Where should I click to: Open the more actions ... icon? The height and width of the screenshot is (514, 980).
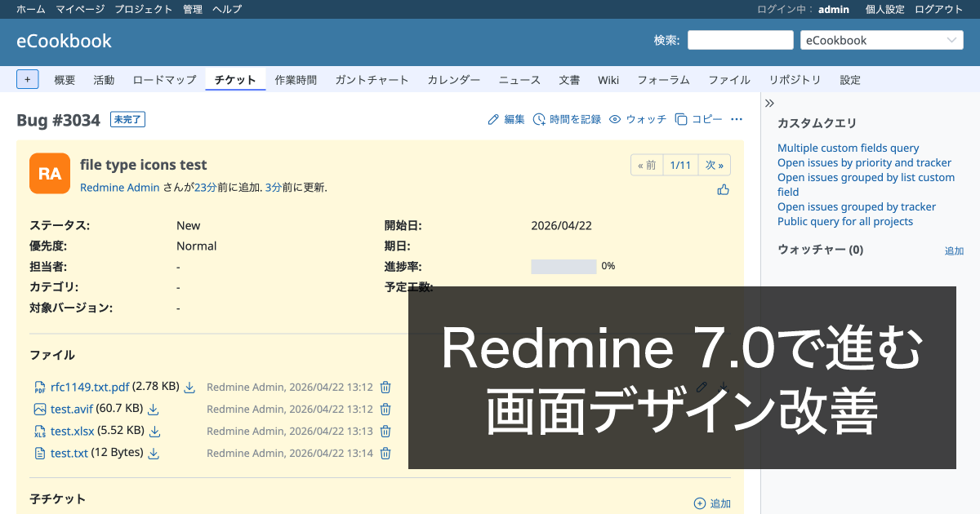pos(737,118)
